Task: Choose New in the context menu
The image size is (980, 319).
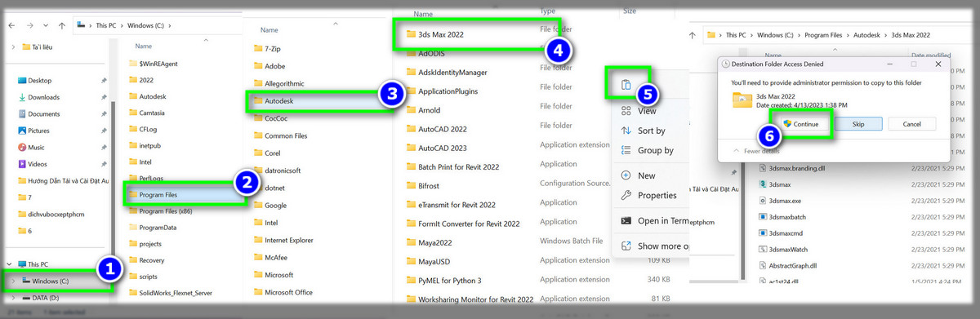Action: pos(647,175)
